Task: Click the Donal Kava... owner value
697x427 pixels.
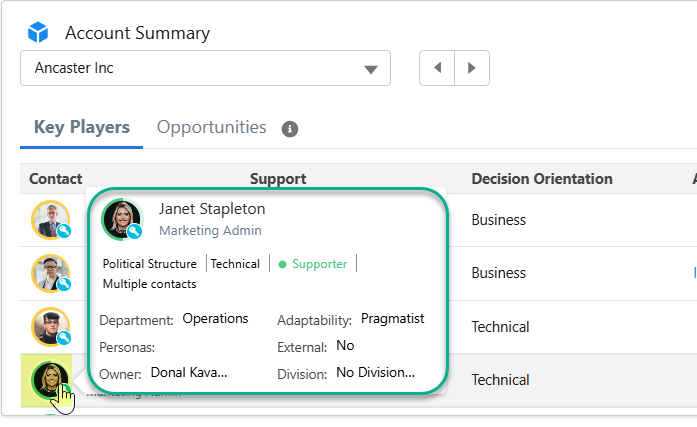Action: tap(189, 372)
